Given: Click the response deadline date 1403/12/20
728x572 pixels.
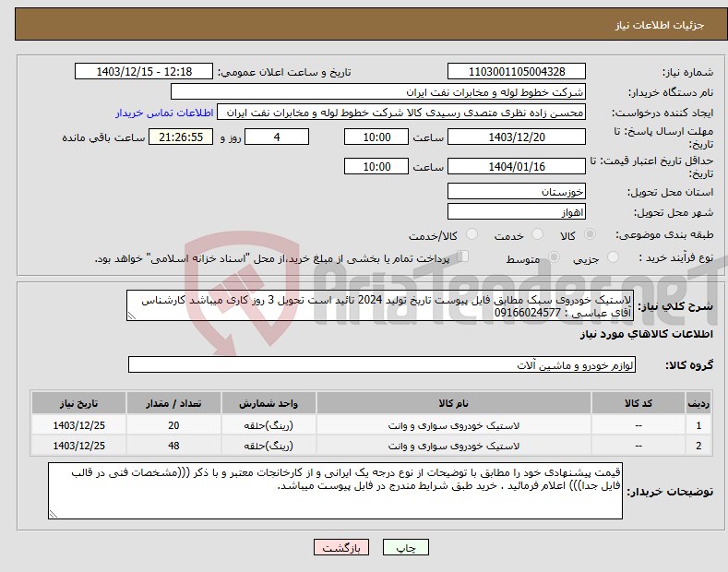Looking at the screenshot, I should [517, 137].
